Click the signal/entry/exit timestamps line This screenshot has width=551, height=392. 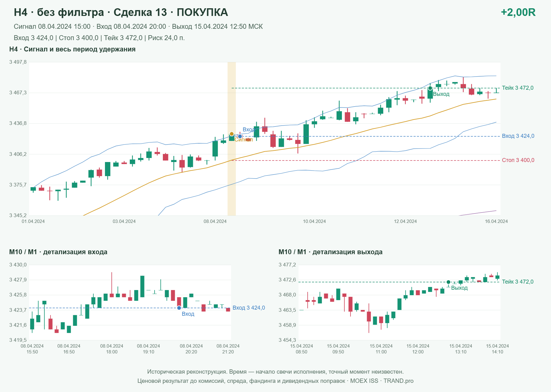click(x=138, y=27)
